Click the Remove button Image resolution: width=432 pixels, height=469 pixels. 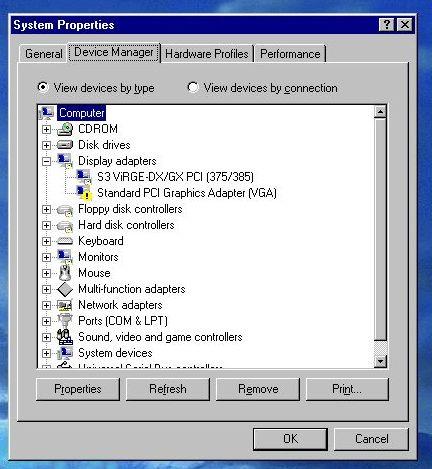pyautogui.click(x=258, y=389)
